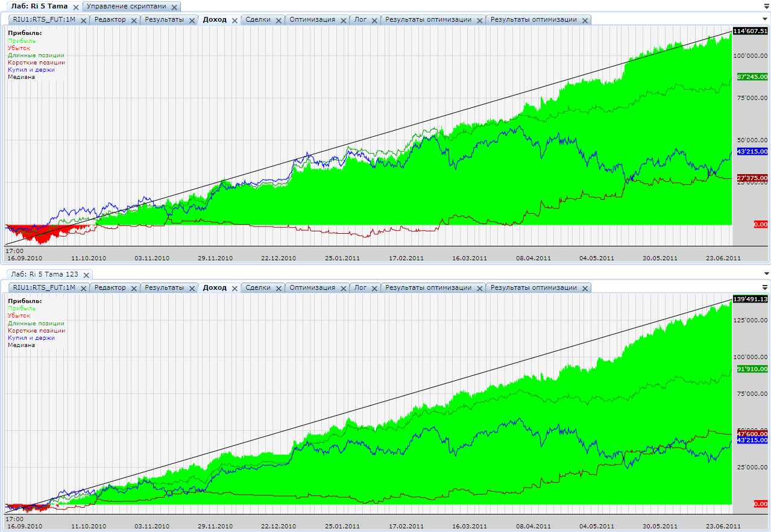771x532 pixels.
Task: Close Оптимизация tab in top Ri 5 Tama panel
Action: tap(343, 20)
